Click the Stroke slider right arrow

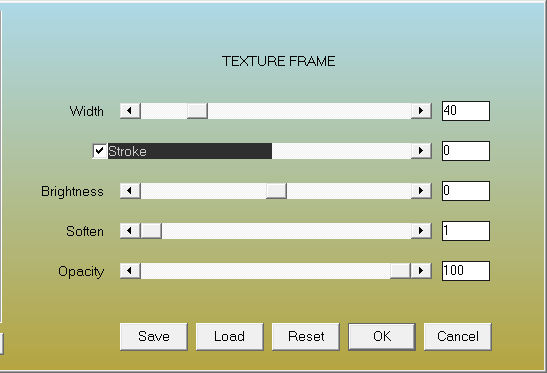pos(421,151)
